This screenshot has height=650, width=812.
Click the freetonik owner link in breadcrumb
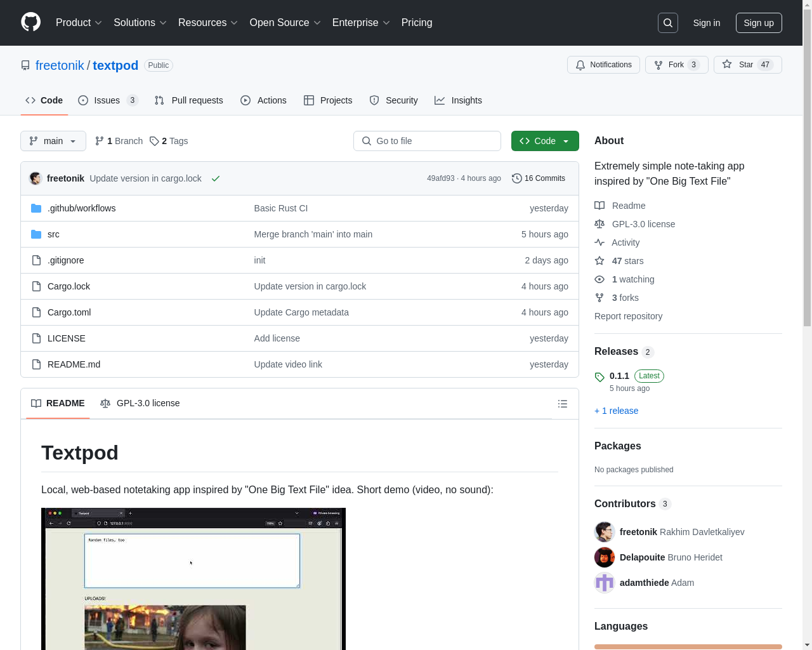point(60,65)
